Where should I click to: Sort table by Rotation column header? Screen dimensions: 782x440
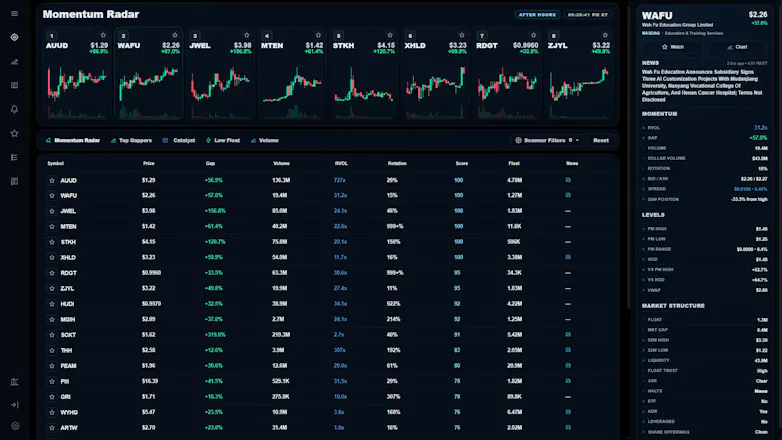point(397,163)
